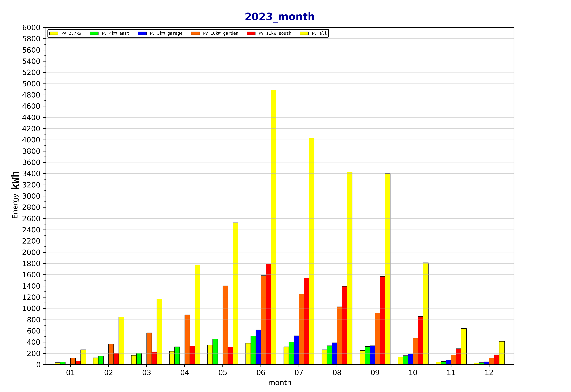Click the green PV_4kW_east bar in month 06
The image size is (571, 392).
pyautogui.click(x=253, y=350)
